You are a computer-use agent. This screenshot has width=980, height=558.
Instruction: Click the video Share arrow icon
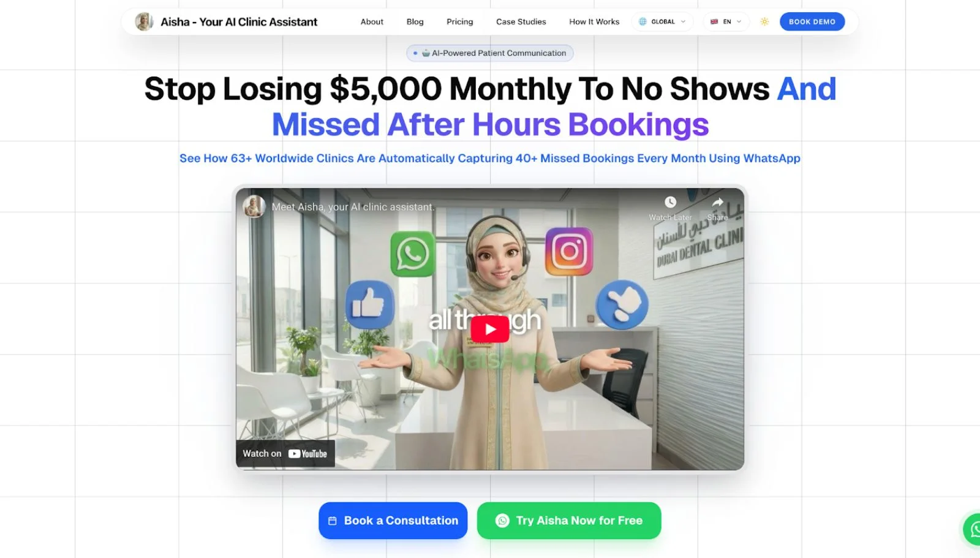(718, 202)
